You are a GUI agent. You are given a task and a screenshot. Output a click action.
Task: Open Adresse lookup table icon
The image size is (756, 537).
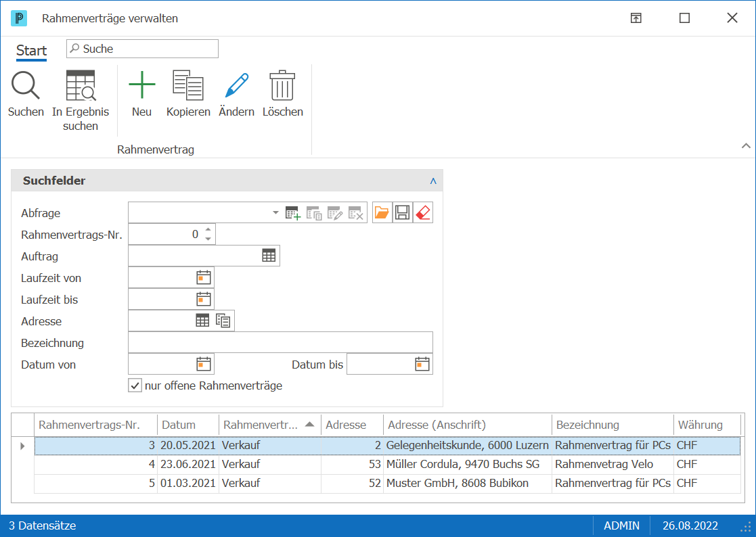(202, 321)
